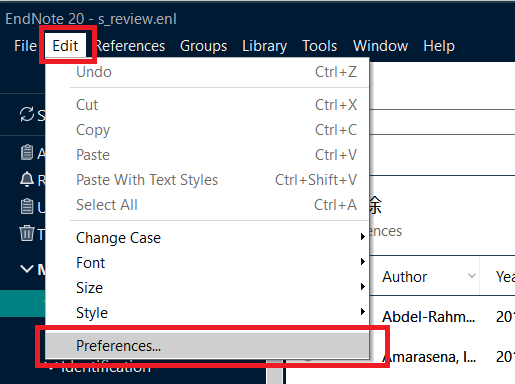
Task: Open the Groups menu
Action: pos(203,46)
